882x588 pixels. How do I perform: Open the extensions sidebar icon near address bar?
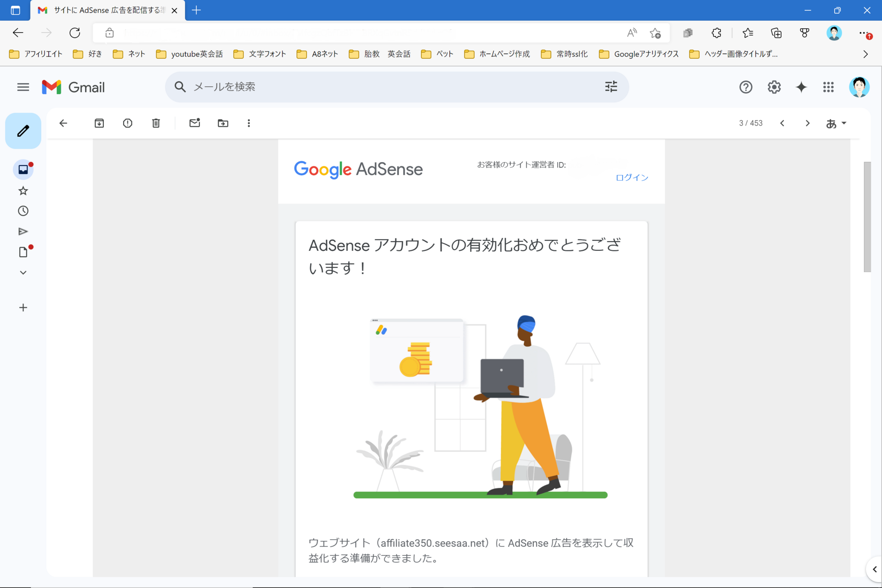coord(688,33)
